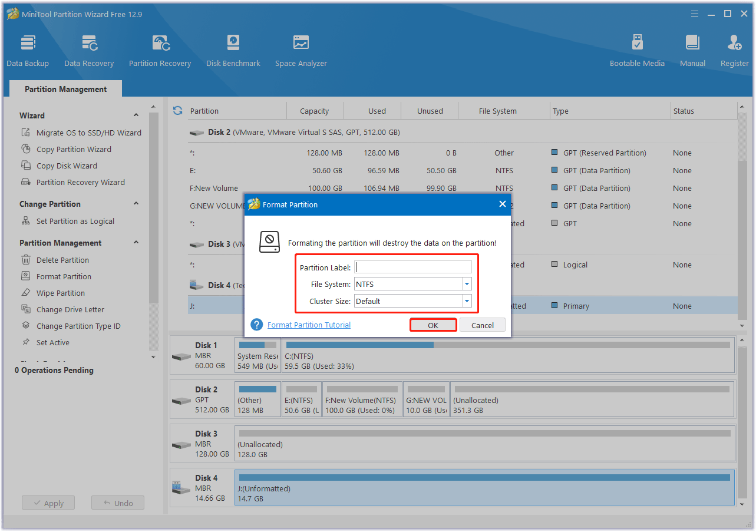Launch the Data Recovery tool

[89, 51]
